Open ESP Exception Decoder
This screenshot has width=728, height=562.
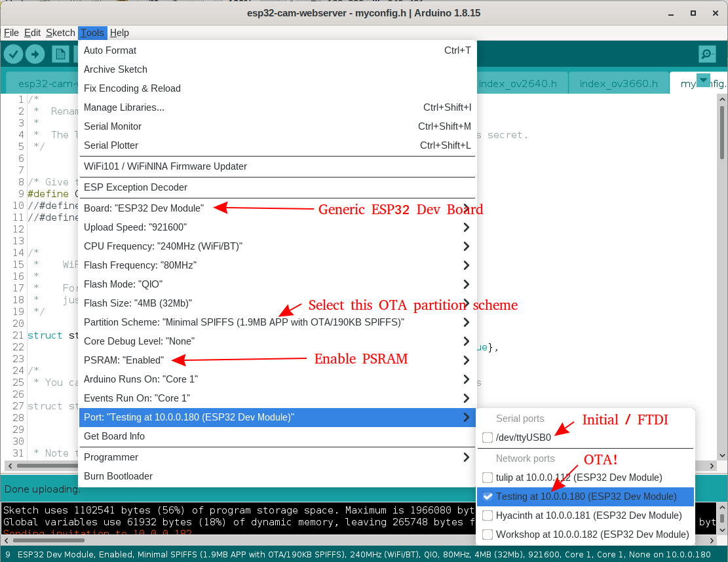tap(277, 187)
